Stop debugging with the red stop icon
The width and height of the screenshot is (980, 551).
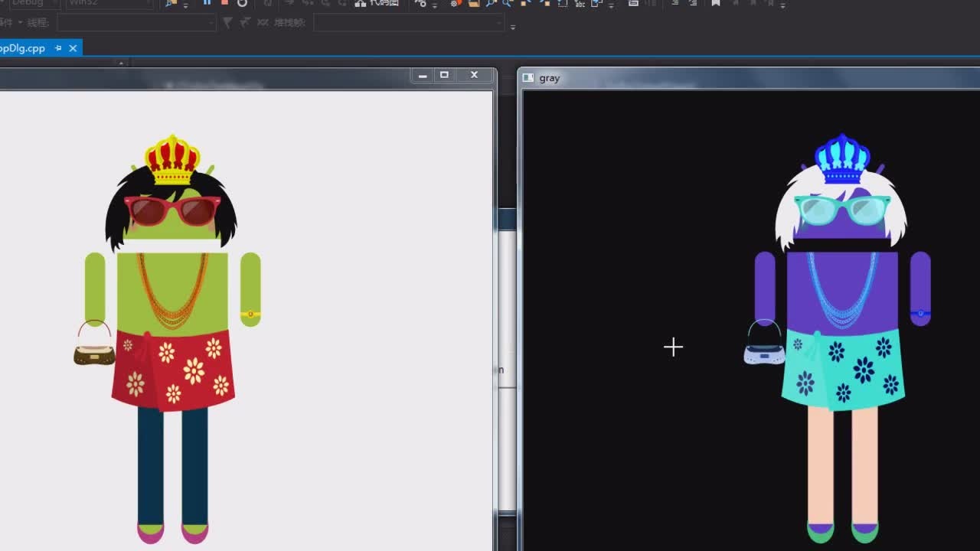tap(224, 2)
